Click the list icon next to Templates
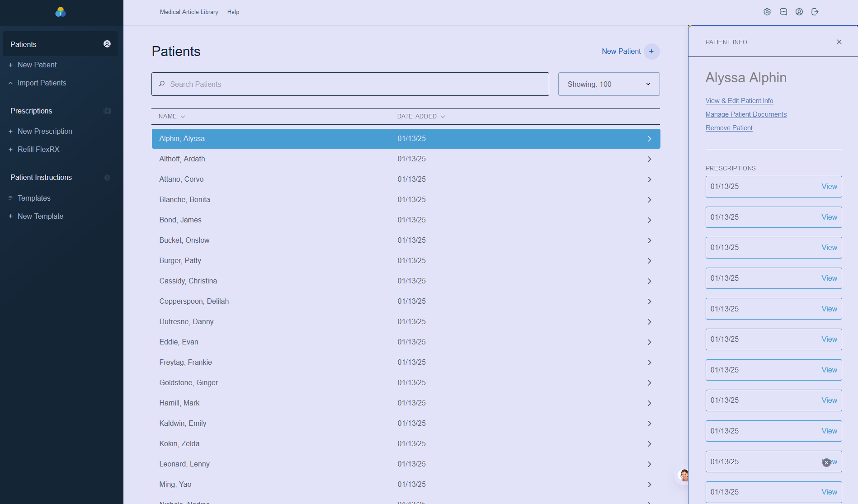Viewport: 858px width, 504px height. tap(10, 198)
